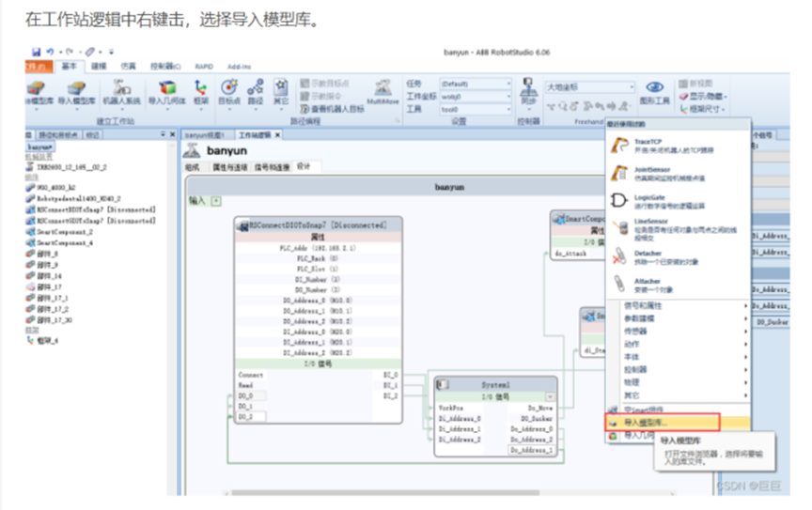Viewport: 812px width, 510px height.
Task: Switch to 建模 ribbon tab
Action: pyautogui.click(x=99, y=67)
